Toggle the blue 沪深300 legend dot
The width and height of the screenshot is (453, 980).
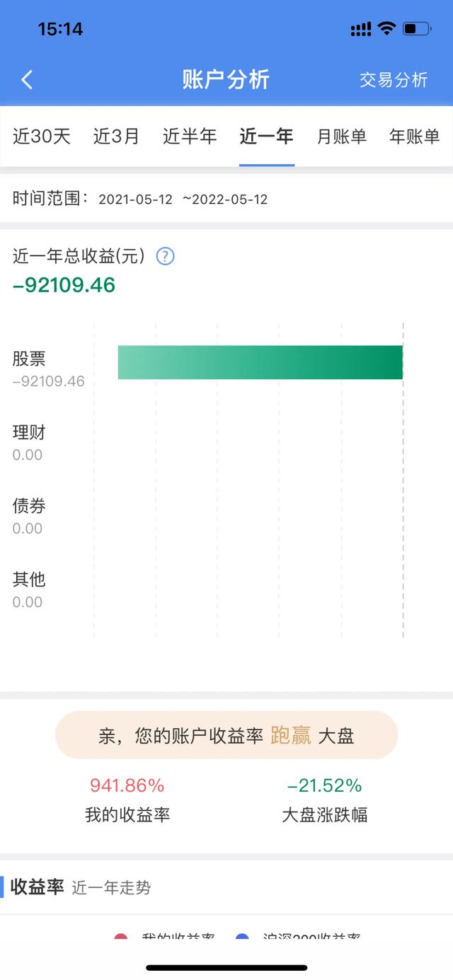pyautogui.click(x=243, y=938)
